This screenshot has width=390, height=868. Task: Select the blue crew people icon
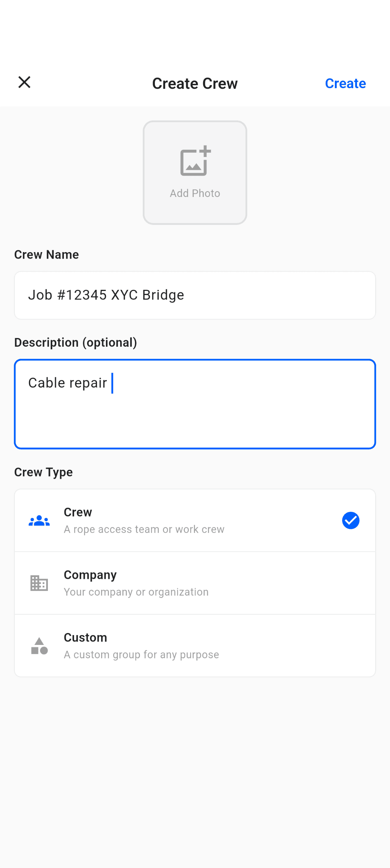39,520
